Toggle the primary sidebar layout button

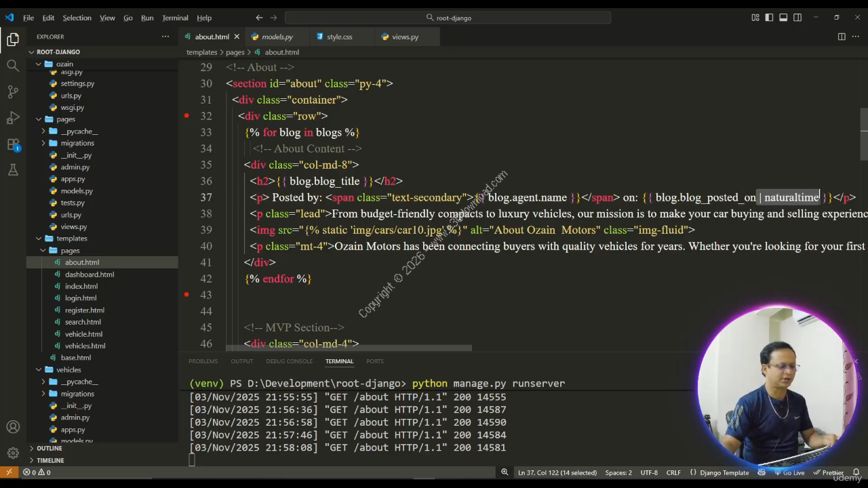coord(769,18)
